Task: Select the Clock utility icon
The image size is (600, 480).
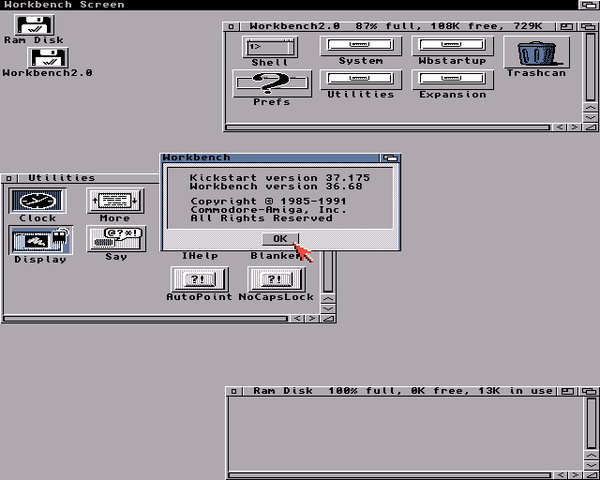Action: coord(38,200)
